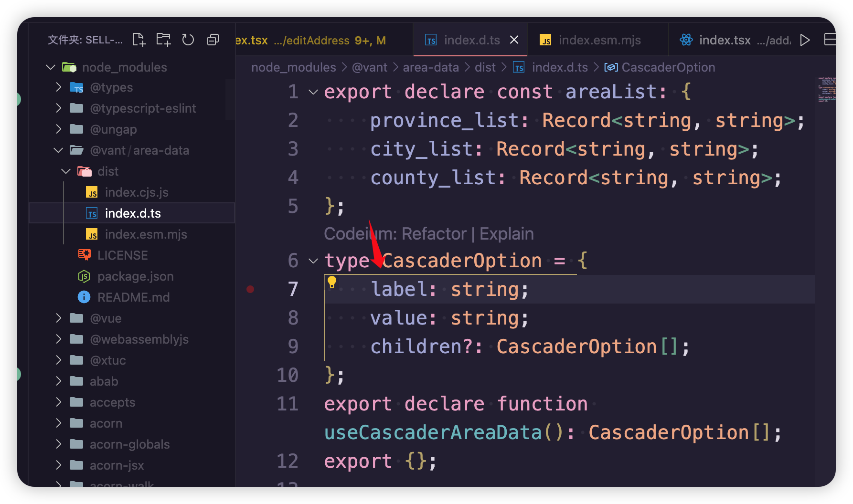Click the New Folder icon in explorer header
Viewport: 853px width, 504px height.
coord(163,40)
